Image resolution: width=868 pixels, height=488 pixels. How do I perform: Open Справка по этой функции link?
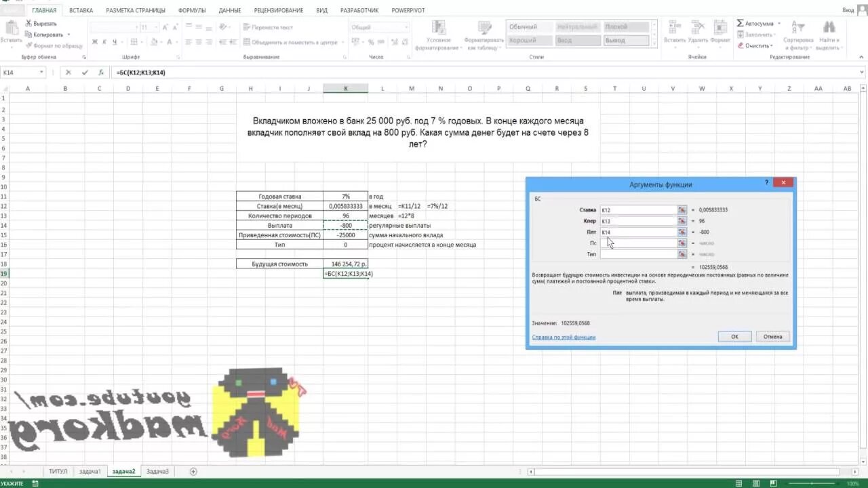click(x=564, y=337)
